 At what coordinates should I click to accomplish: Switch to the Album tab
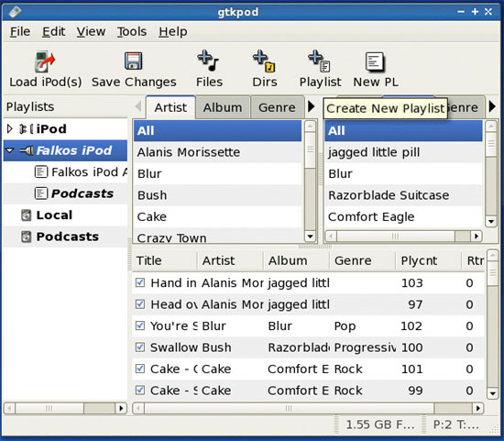click(223, 107)
